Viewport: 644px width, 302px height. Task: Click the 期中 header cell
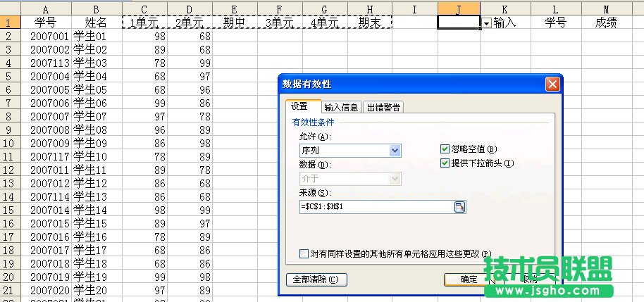coord(235,23)
